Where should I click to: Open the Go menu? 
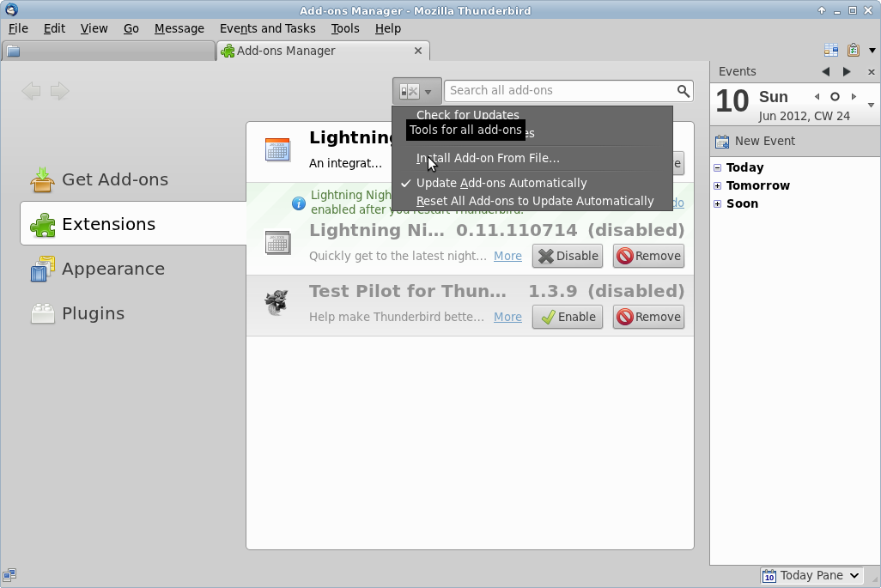131,28
